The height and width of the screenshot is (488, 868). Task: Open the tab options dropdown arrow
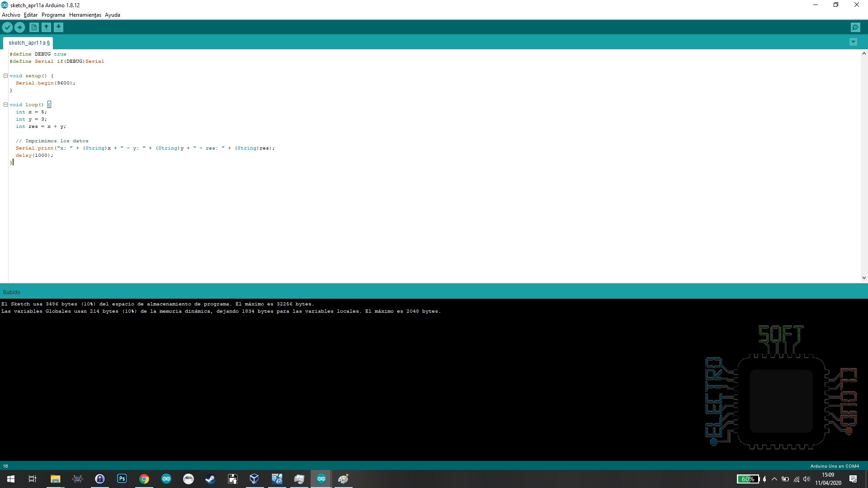coord(853,42)
